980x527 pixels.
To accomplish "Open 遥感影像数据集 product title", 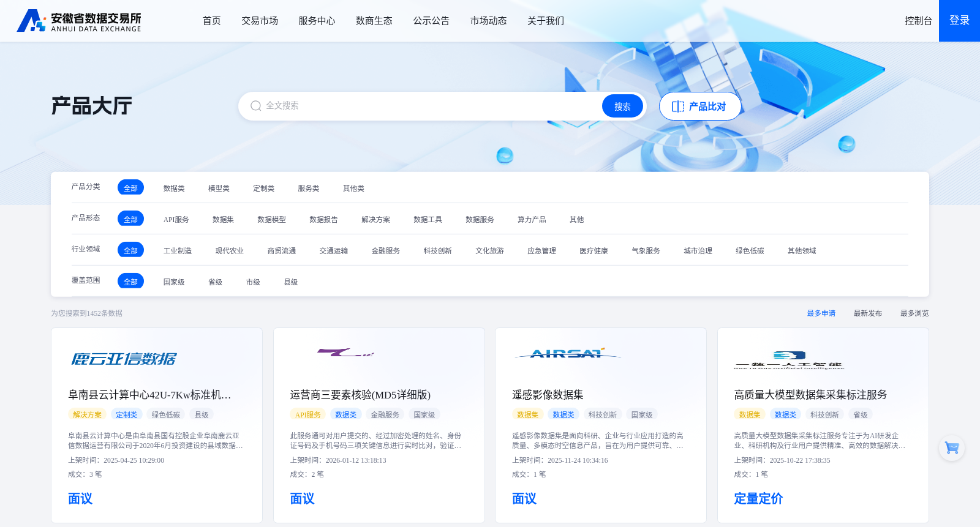I will (548, 394).
